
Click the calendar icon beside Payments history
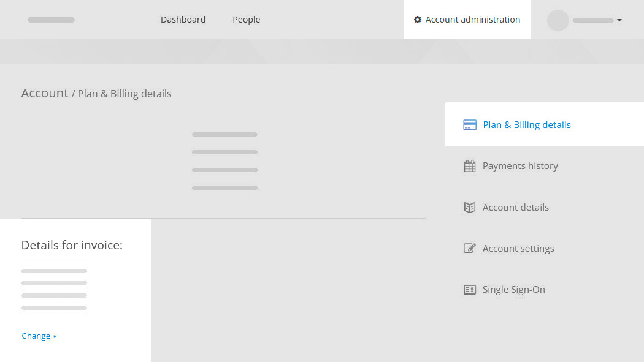pyautogui.click(x=469, y=166)
